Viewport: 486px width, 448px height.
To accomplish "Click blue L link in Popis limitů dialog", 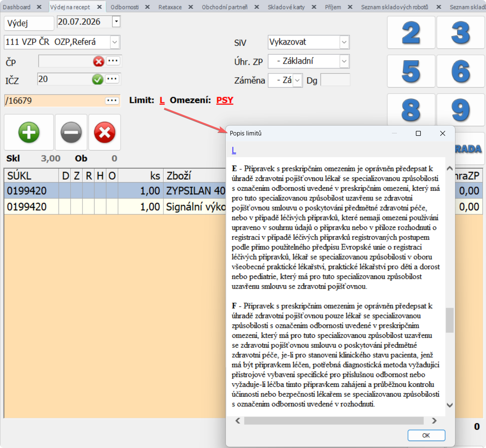I will pos(234,150).
